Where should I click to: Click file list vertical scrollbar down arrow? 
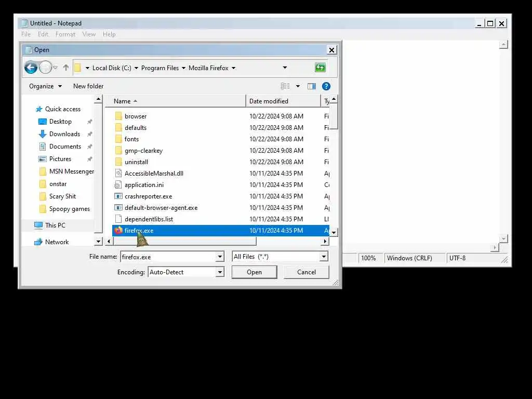334,233
